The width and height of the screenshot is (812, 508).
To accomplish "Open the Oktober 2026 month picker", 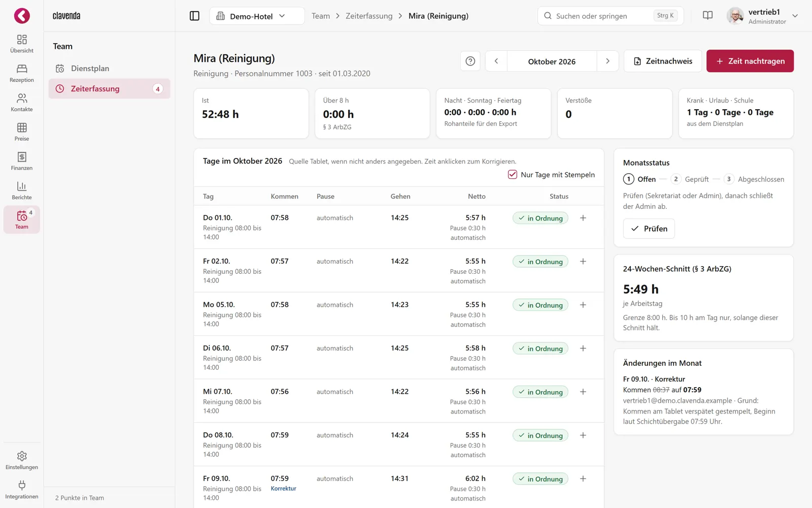I will tap(552, 61).
